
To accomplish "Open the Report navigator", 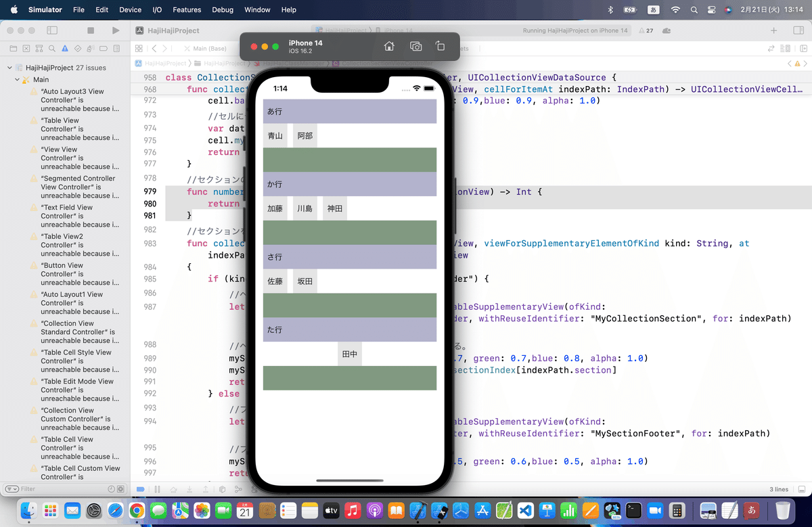I will (116, 49).
